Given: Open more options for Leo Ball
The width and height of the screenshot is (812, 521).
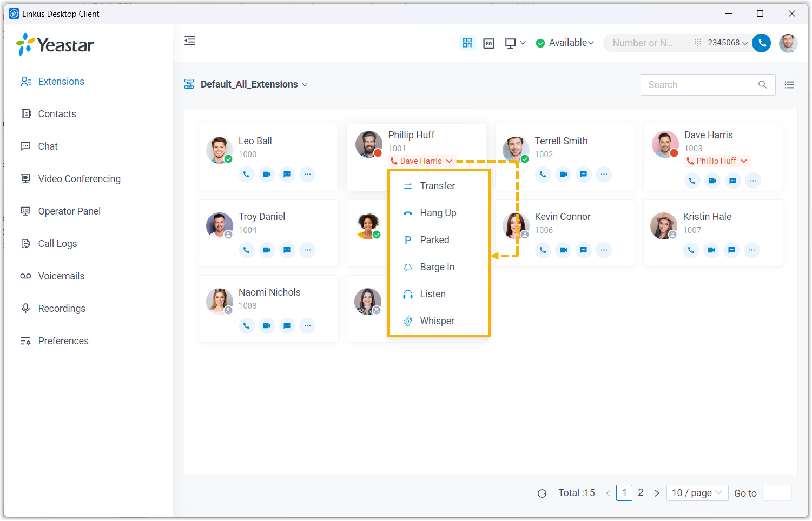Looking at the screenshot, I should click(307, 174).
